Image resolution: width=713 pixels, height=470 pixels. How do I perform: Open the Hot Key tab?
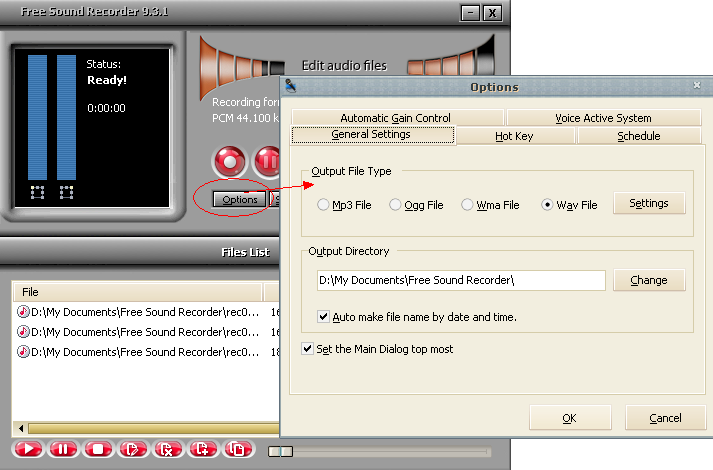click(x=514, y=136)
